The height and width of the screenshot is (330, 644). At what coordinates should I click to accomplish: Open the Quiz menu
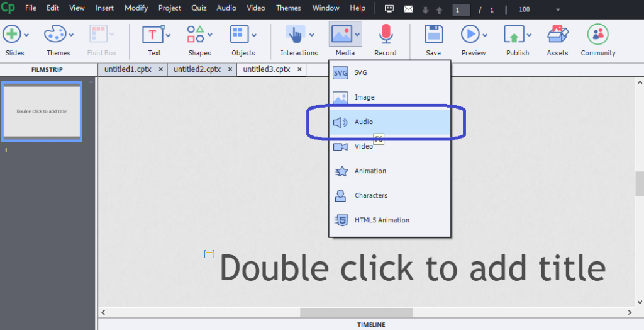coord(199,8)
